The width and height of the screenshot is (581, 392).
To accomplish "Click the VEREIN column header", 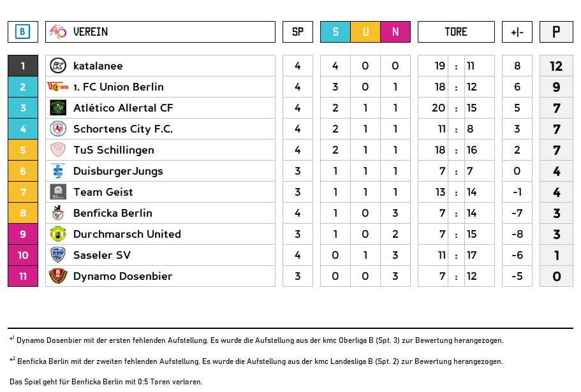I will [x=91, y=32].
